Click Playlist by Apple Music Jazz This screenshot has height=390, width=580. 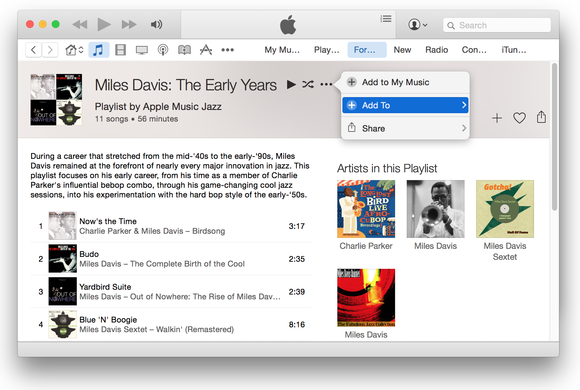[158, 107]
